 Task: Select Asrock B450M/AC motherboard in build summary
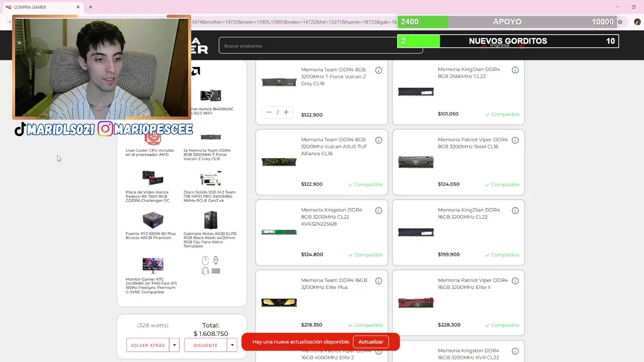click(x=210, y=95)
